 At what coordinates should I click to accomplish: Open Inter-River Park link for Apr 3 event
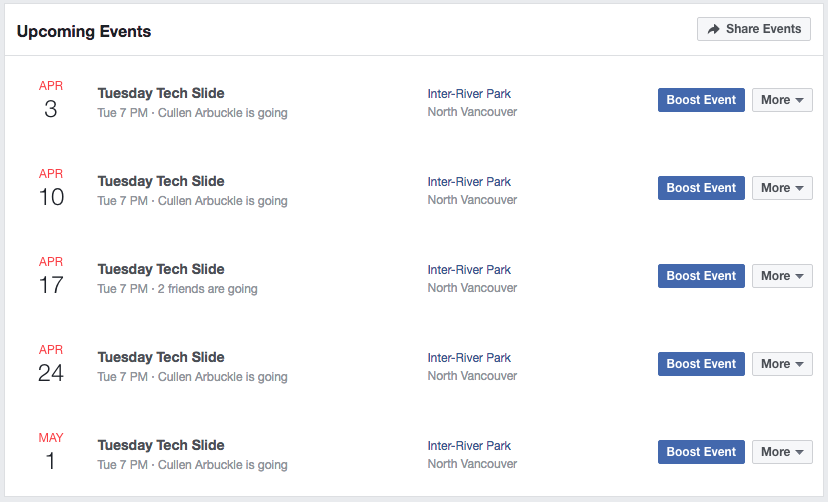click(469, 93)
